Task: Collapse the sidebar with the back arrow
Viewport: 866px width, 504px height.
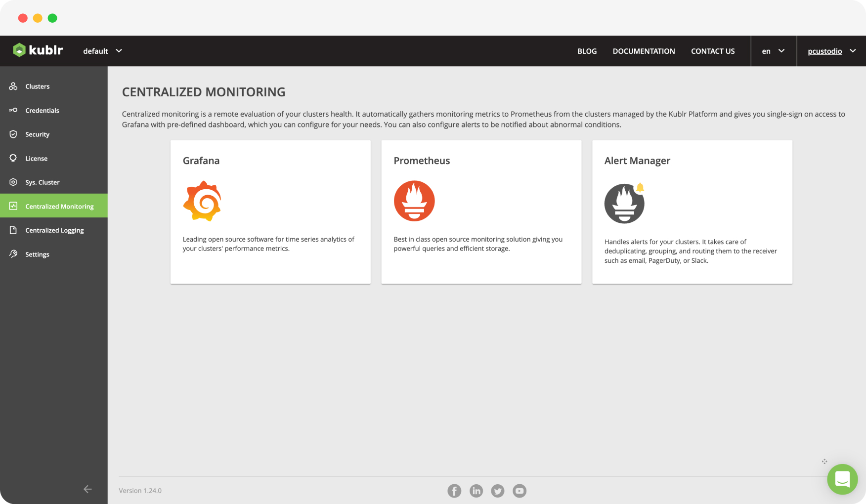Action: tap(87, 489)
